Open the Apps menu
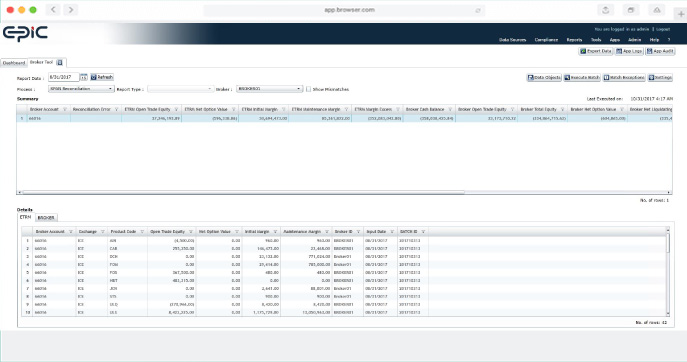The height and width of the screenshot is (362, 687). point(615,40)
